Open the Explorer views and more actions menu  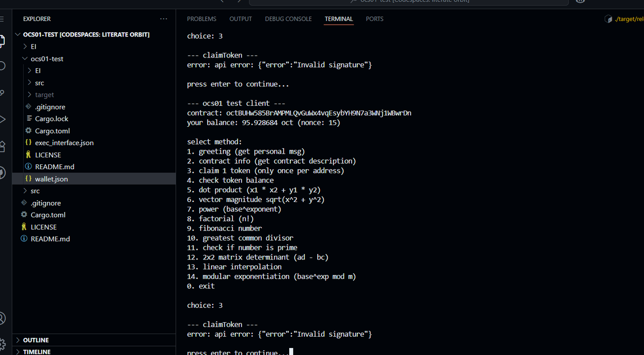pyautogui.click(x=164, y=19)
